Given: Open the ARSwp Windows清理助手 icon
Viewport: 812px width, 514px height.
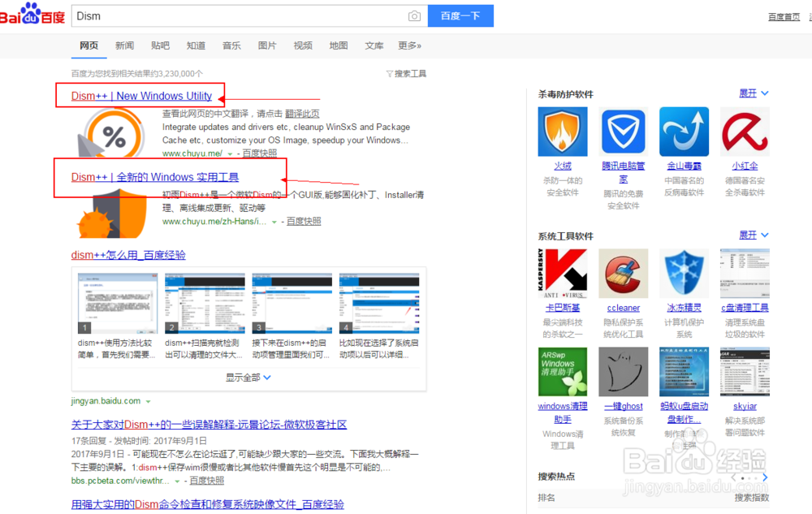Looking at the screenshot, I should pyautogui.click(x=563, y=372).
